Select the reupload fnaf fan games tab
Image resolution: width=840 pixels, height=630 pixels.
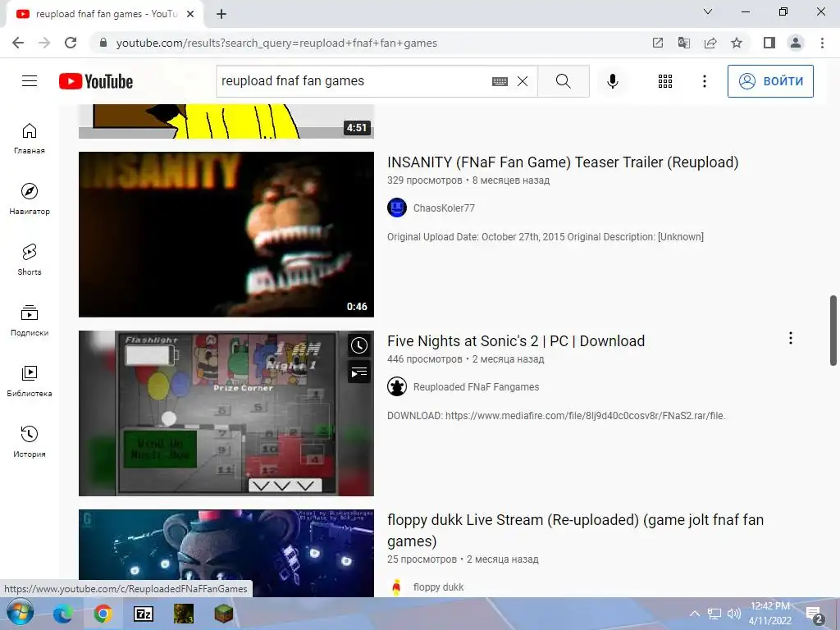coord(104,15)
